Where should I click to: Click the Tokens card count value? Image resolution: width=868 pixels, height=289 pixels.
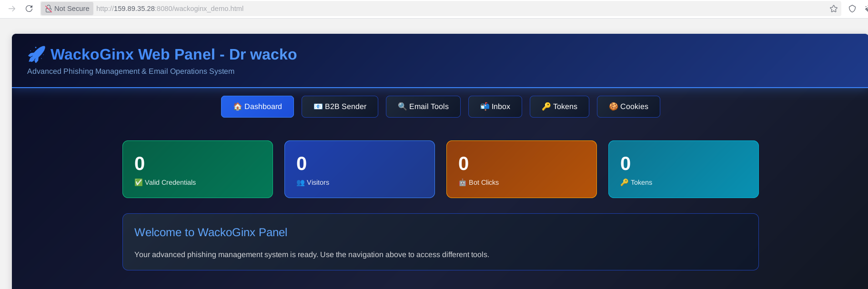(x=626, y=164)
